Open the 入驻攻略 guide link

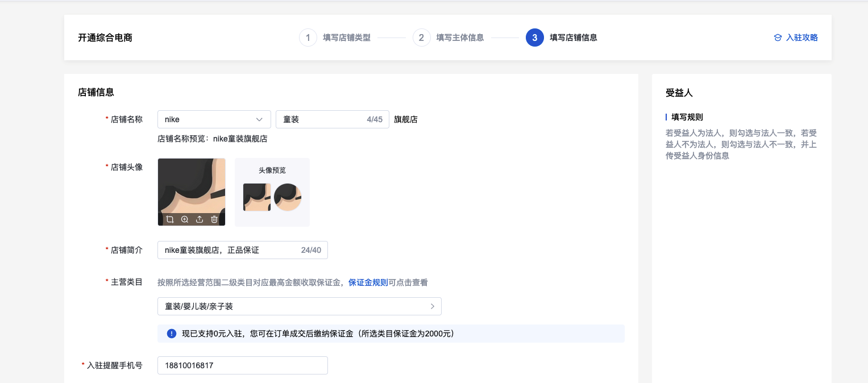click(x=796, y=38)
